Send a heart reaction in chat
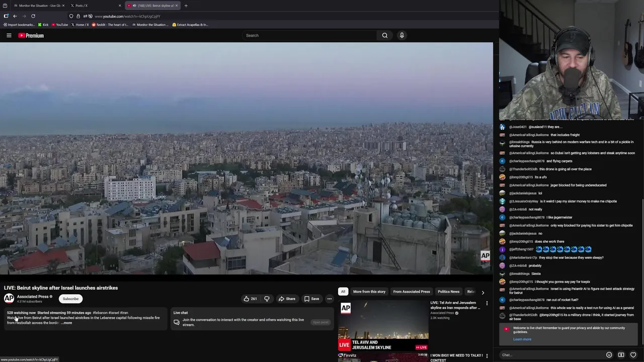The image size is (644, 362). (633, 355)
